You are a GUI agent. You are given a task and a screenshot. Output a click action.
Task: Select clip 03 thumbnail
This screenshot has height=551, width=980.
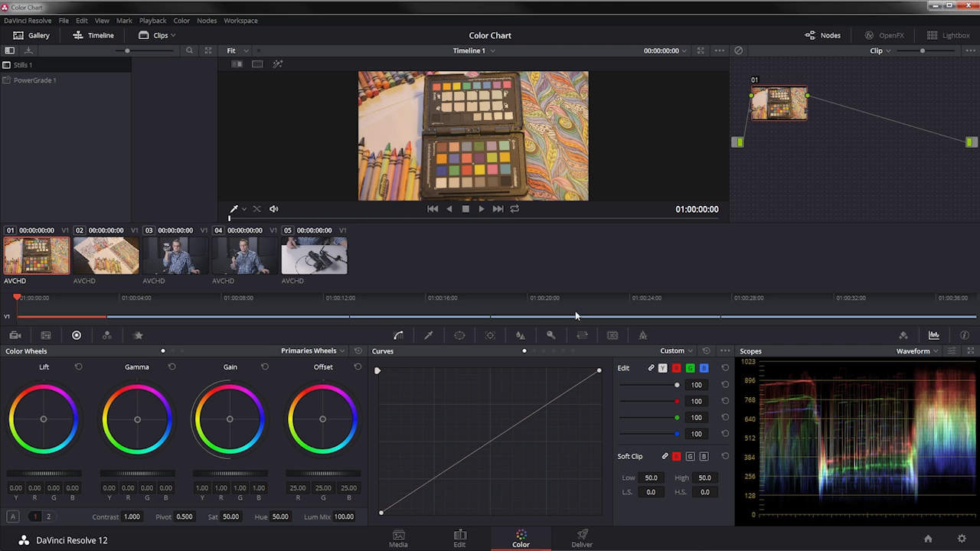(x=175, y=256)
